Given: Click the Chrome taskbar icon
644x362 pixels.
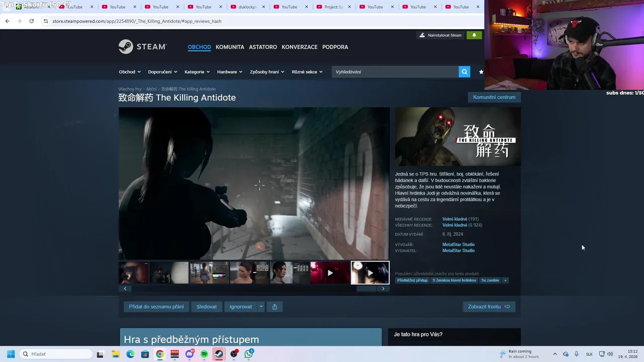Looking at the screenshot, I should pos(159,354).
